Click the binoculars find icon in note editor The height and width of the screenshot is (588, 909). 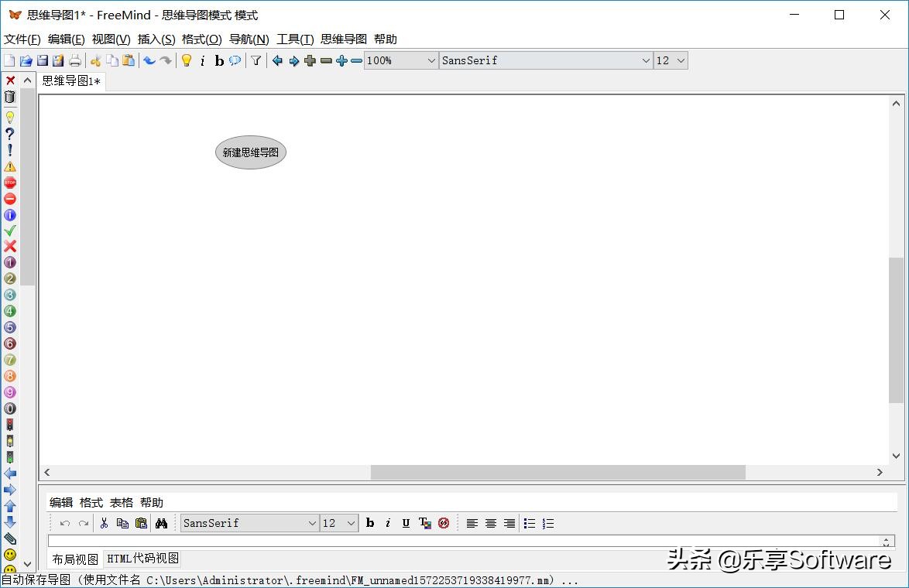(x=161, y=524)
